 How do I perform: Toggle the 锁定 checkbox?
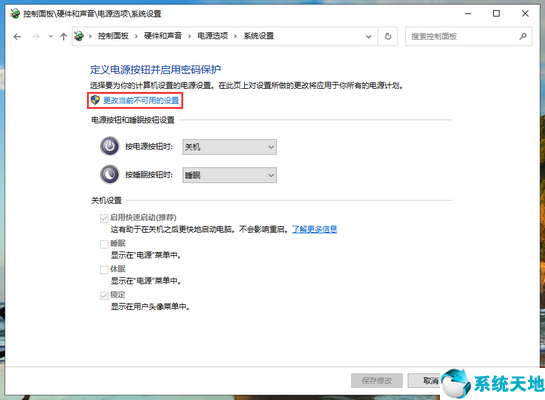pyautogui.click(x=104, y=296)
